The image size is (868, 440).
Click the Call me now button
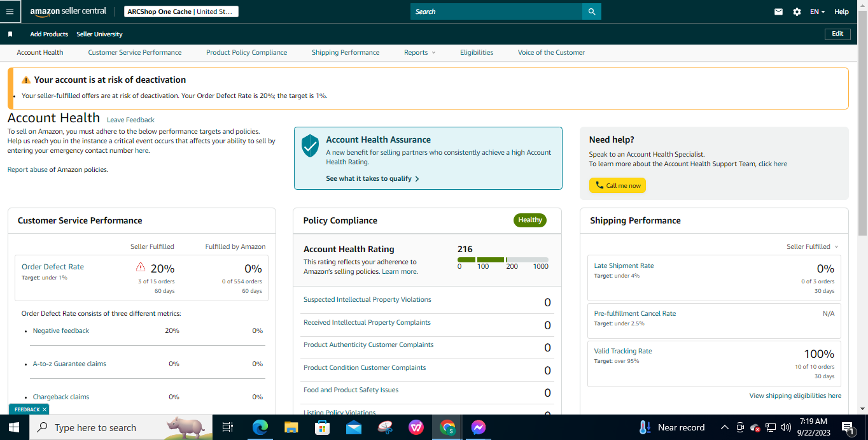click(x=617, y=185)
